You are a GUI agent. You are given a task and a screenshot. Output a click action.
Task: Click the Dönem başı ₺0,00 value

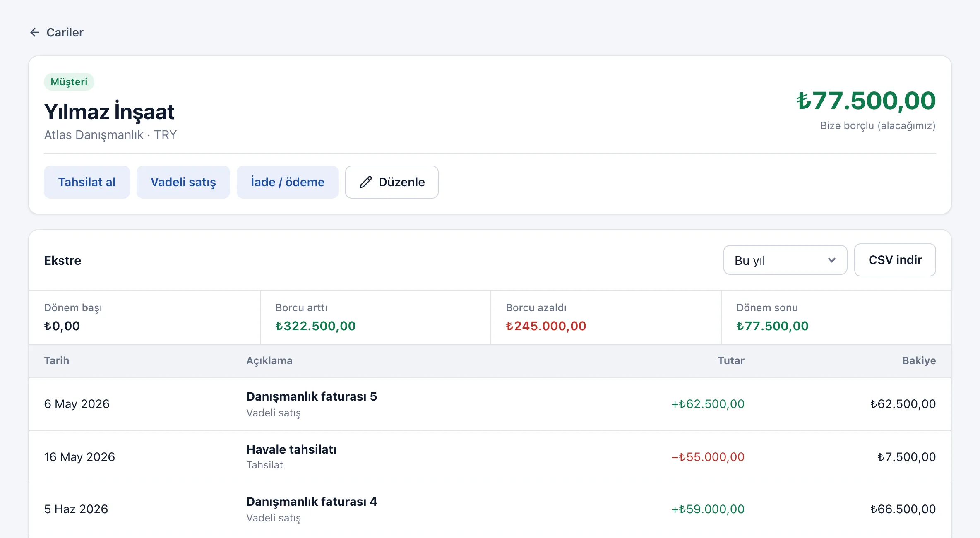click(62, 326)
